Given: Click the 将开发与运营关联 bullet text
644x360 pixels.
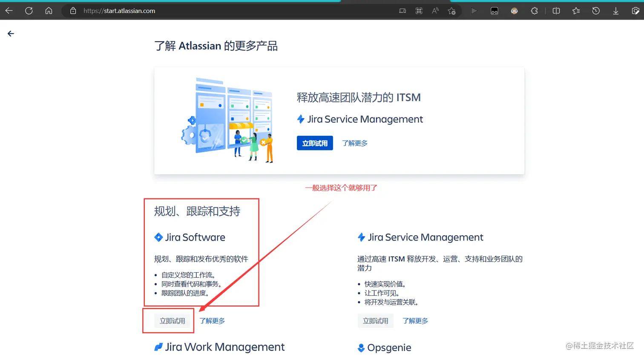Looking at the screenshot, I should pos(391,302).
